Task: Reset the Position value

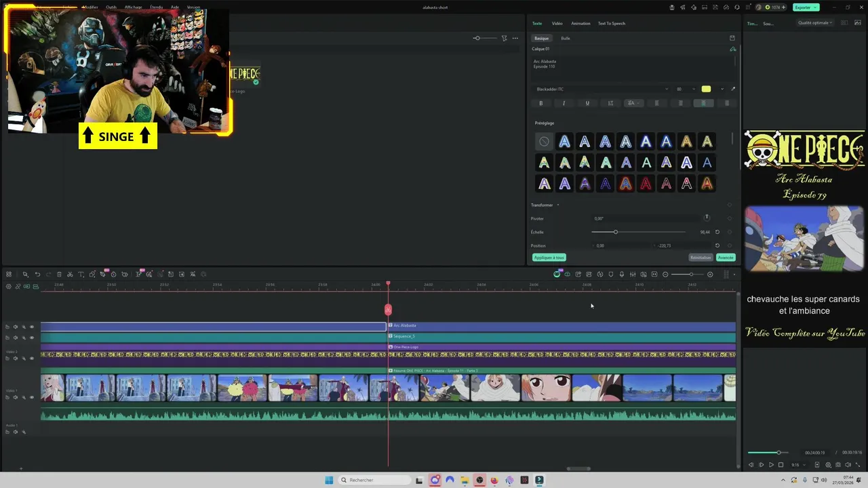Action: [717, 245]
